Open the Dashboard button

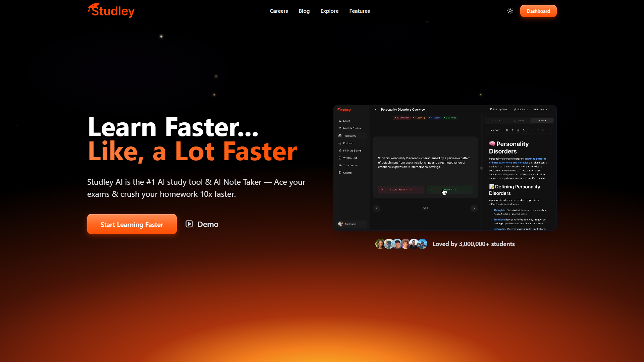[538, 11]
